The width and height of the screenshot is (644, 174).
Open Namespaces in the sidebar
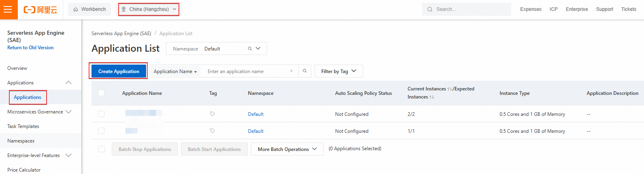point(21,141)
